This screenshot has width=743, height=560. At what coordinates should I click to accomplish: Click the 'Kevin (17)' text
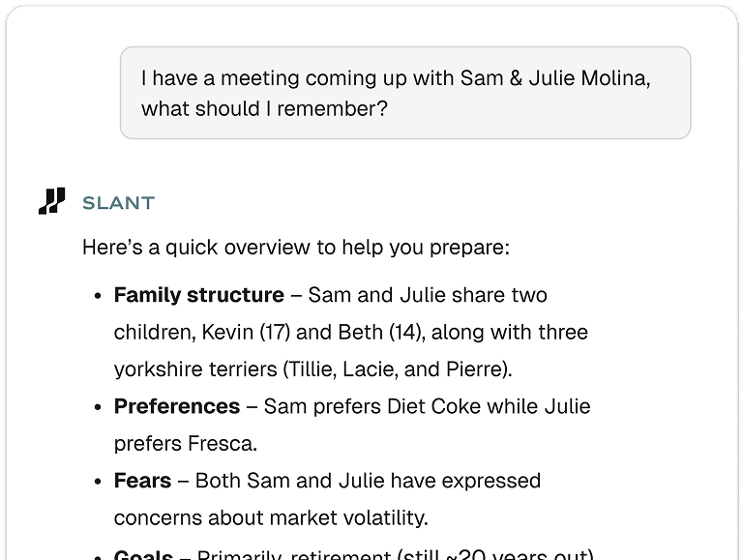(x=246, y=332)
